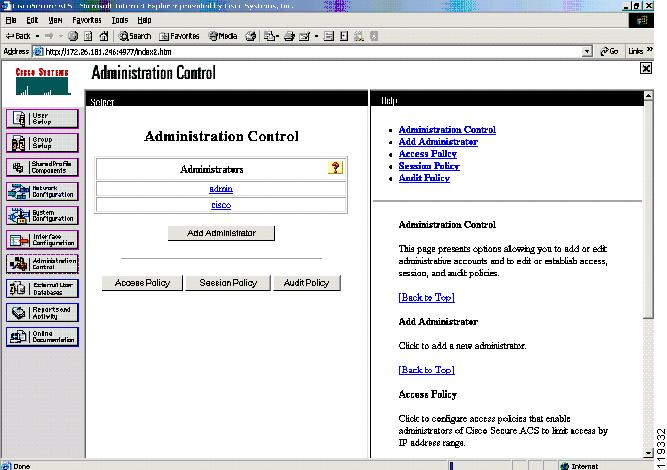Click the help pane scroll down arrow
This screenshot has height=470, width=667.
pyautogui.click(x=648, y=453)
